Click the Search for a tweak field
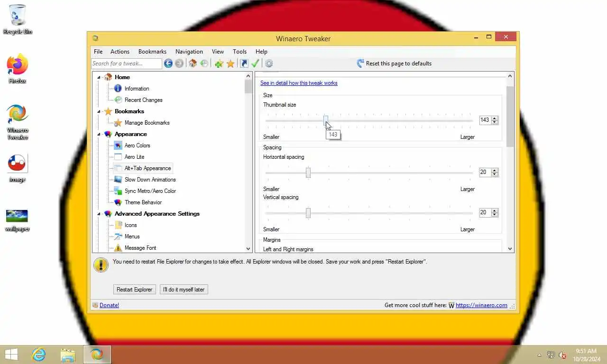 [x=127, y=64]
